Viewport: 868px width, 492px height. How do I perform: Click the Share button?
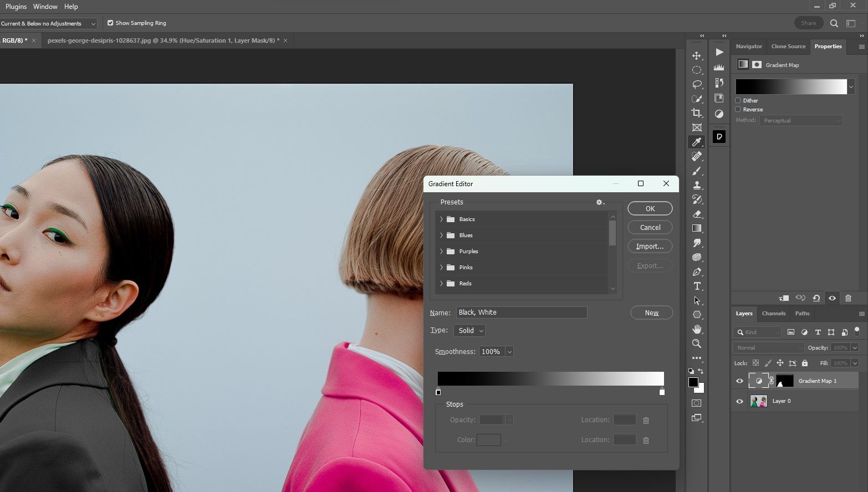tap(809, 23)
